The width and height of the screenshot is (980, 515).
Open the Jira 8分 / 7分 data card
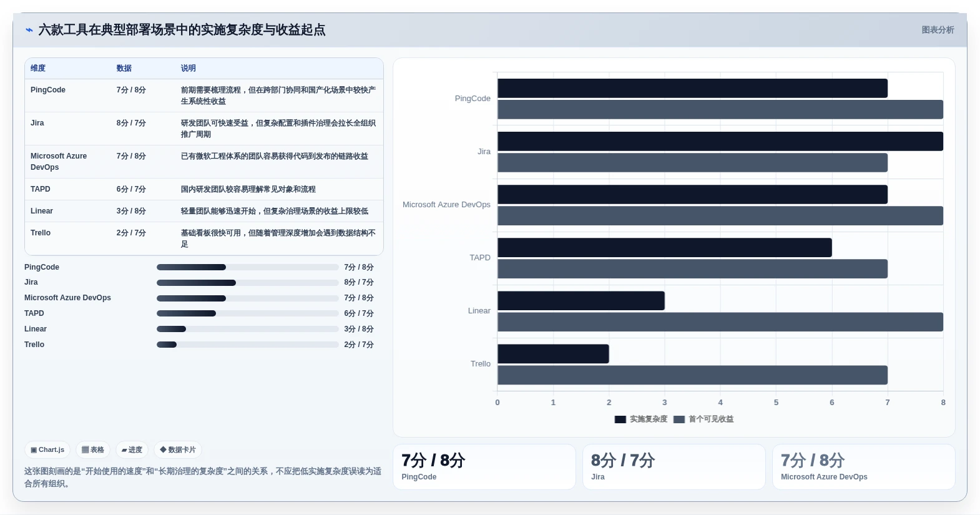pos(674,467)
